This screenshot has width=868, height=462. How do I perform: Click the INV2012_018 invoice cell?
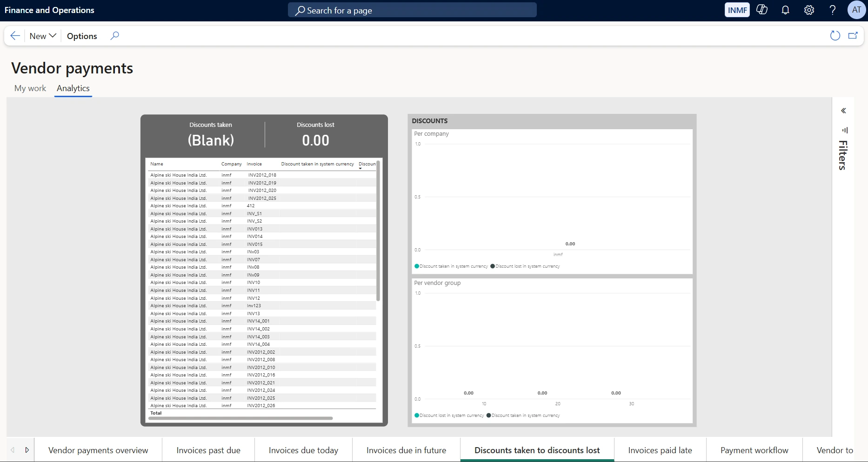[262, 175]
